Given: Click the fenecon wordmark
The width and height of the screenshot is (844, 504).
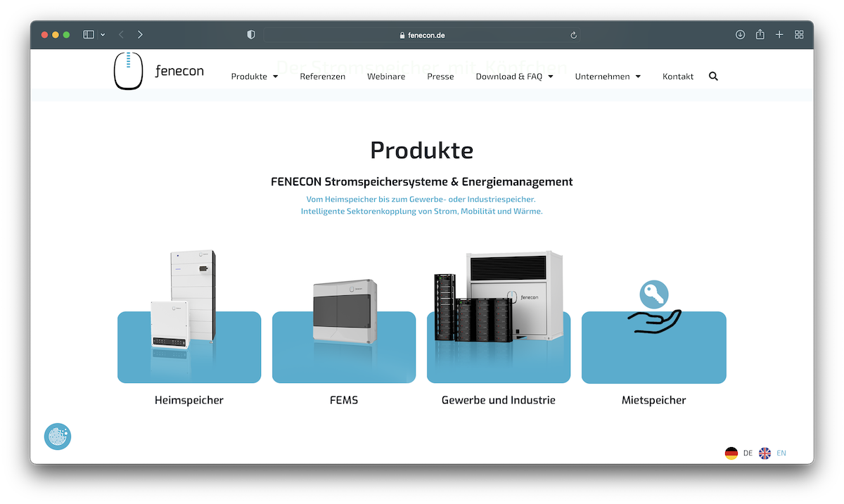Looking at the screenshot, I should click(179, 71).
